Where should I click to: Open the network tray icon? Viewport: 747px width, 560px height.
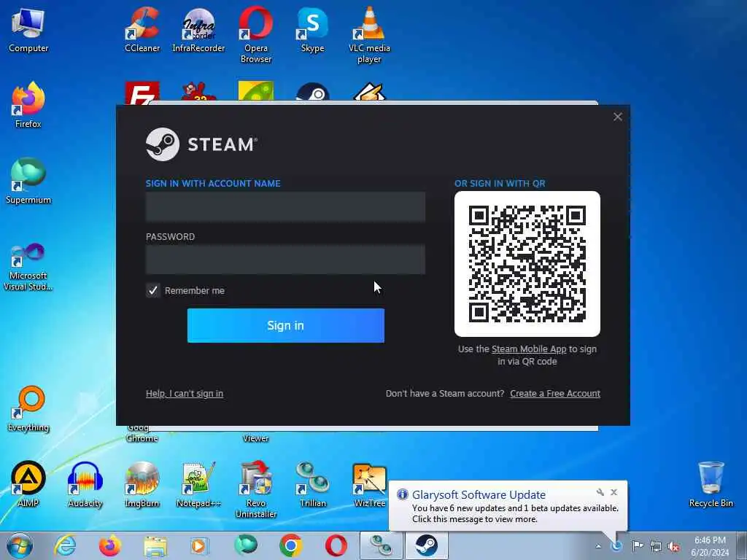coord(656,546)
